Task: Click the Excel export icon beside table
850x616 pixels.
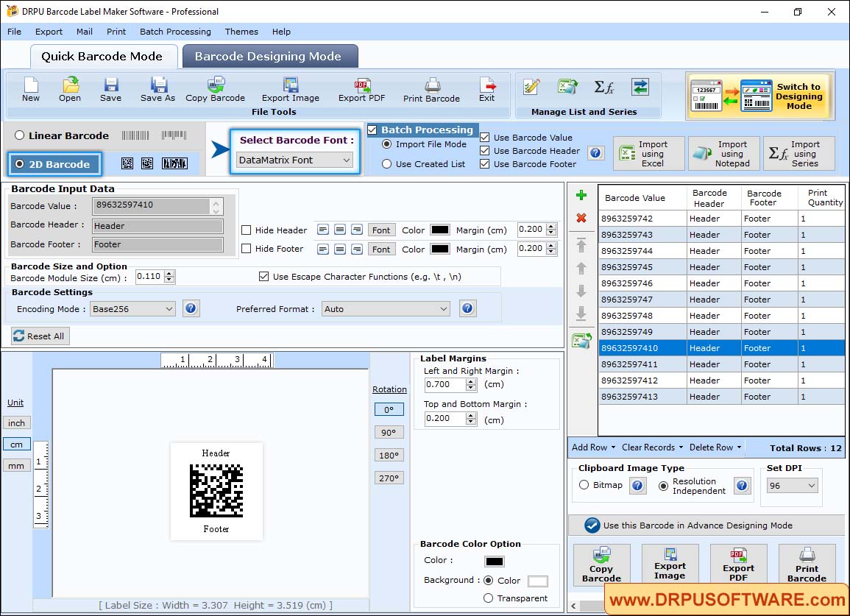Action: click(x=581, y=341)
